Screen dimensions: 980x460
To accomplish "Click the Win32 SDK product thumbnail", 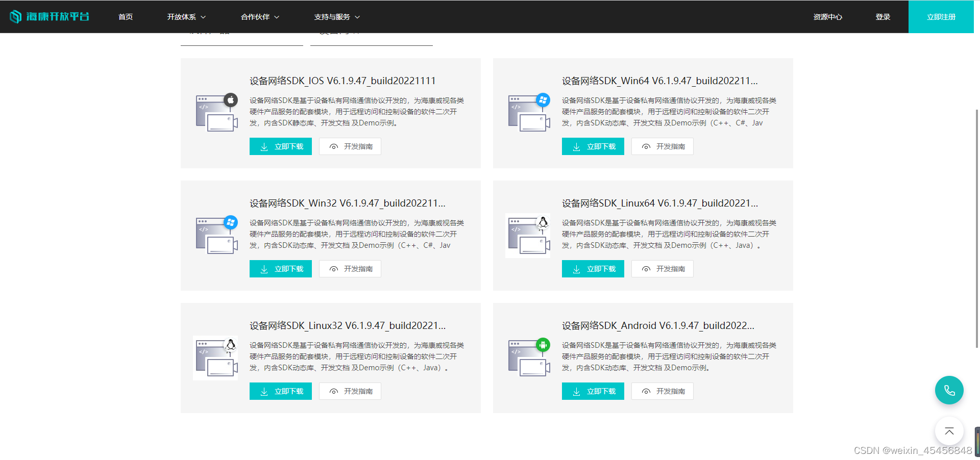I will [x=217, y=235].
